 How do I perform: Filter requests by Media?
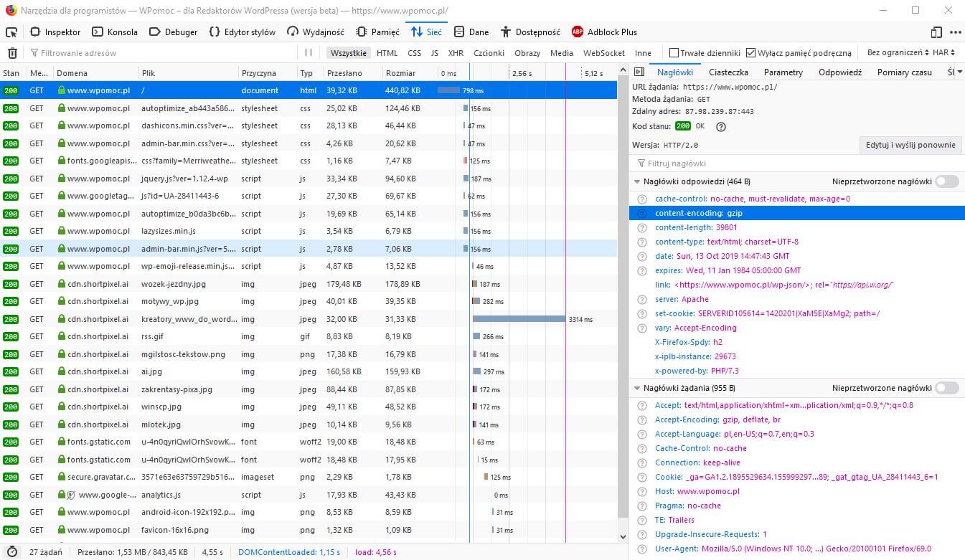coord(562,53)
